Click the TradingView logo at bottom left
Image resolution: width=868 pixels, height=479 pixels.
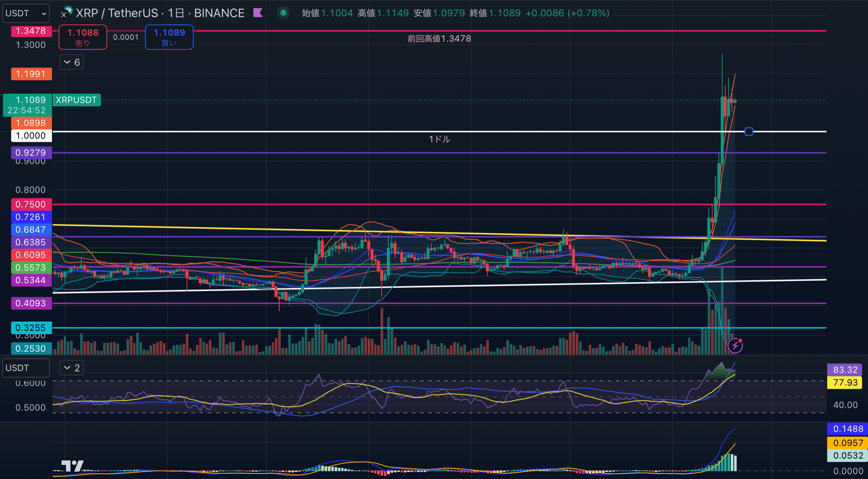(72, 466)
